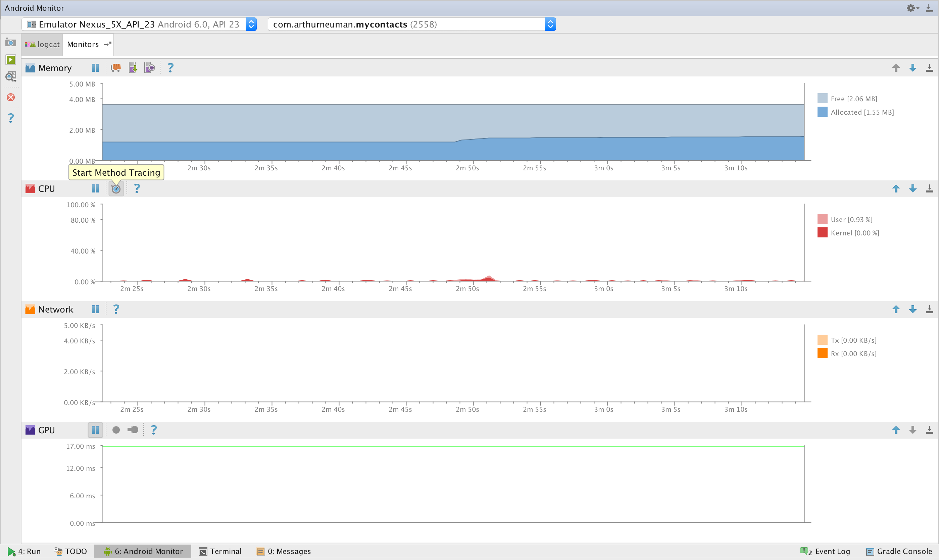
Task: Click the green GPU threshold line
Action: pos(453,447)
